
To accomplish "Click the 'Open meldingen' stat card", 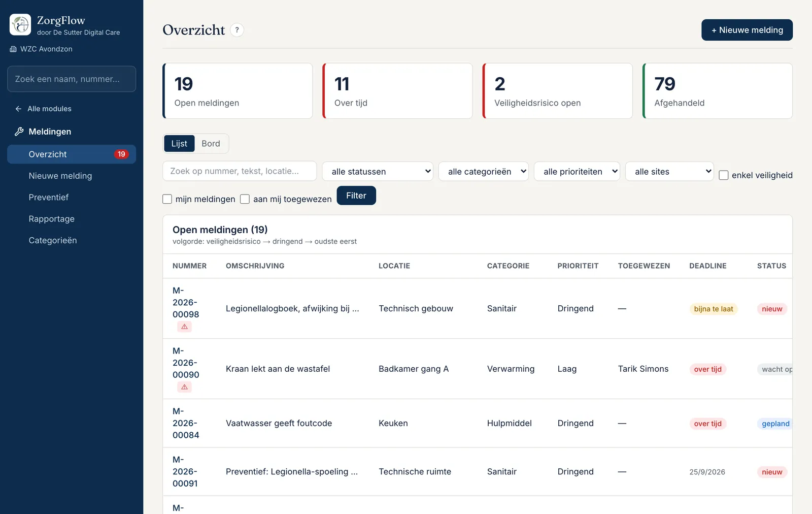I will pyautogui.click(x=238, y=91).
